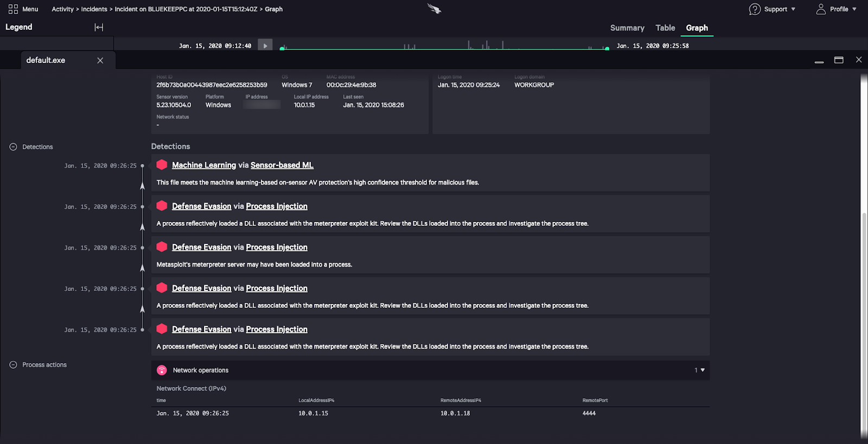Click the Machine Learning detection severity hexagon
The height and width of the screenshot is (444, 868).
click(162, 165)
